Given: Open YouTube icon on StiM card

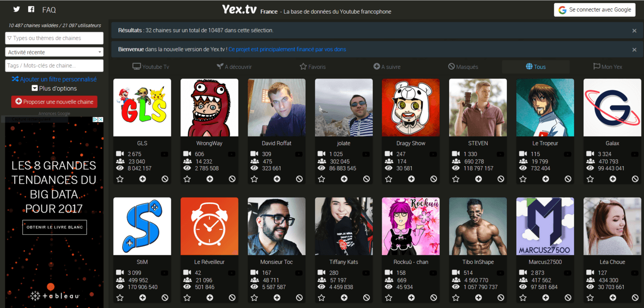Looking at the screenshot, I should coord(164,273).
